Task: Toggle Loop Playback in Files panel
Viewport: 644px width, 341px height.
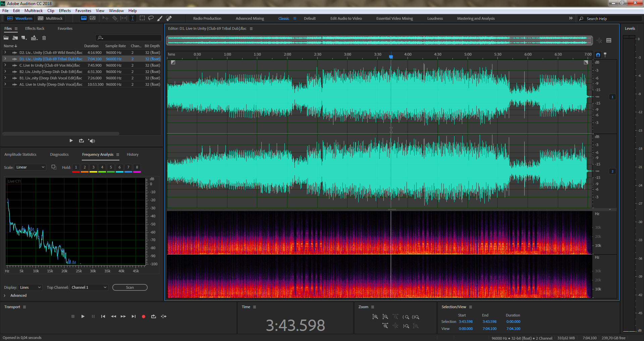Action: click(82, 141)
